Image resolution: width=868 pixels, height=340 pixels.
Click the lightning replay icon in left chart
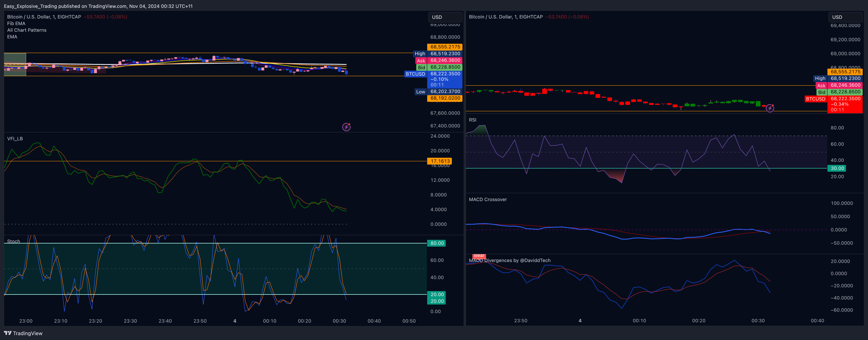point(346,127)
